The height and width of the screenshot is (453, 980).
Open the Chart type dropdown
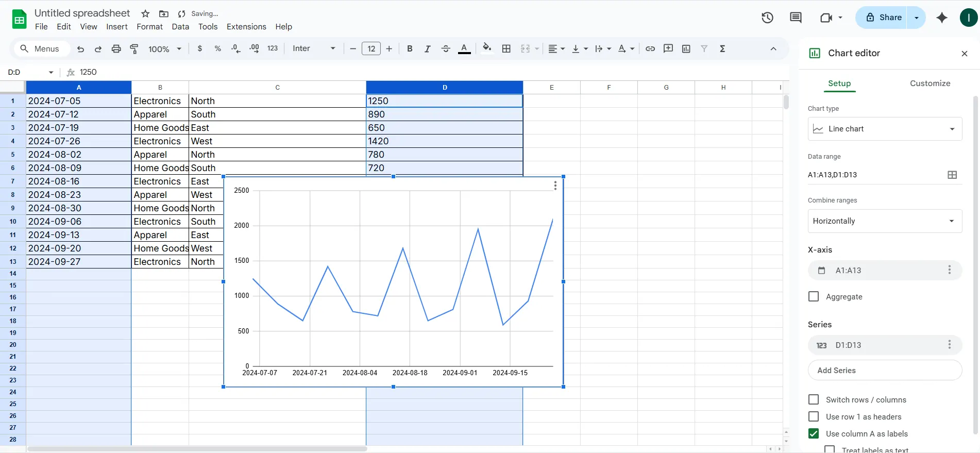tap(885, 129)
